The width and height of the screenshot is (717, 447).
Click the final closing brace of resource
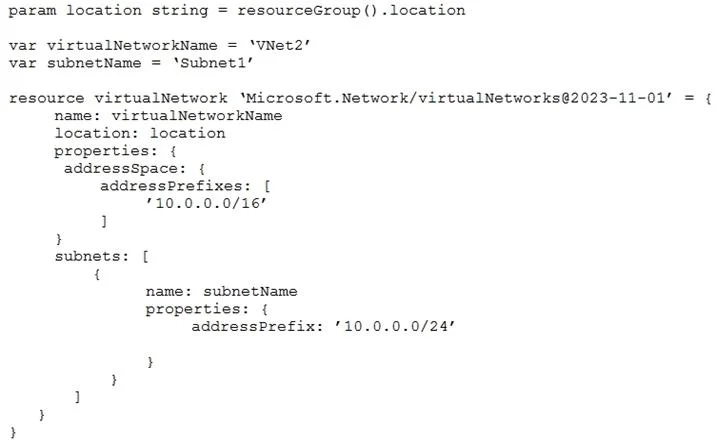pyautogui.click(x=13, y=432)
